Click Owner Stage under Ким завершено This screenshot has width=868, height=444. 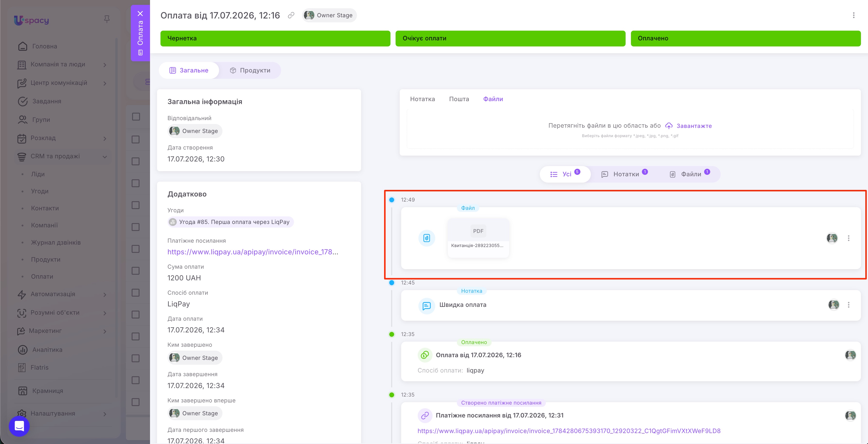(195, 358)
